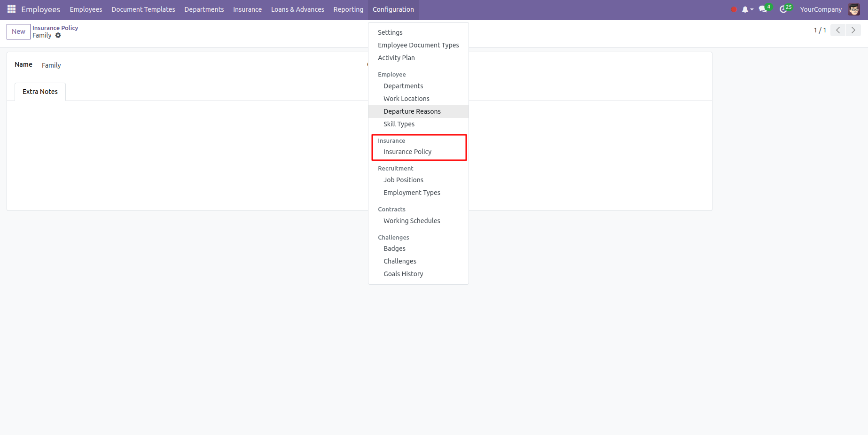This screenshot has height=435, width=868.
Task: Open the activities clock icon
Action: click(x=784, y=9)
